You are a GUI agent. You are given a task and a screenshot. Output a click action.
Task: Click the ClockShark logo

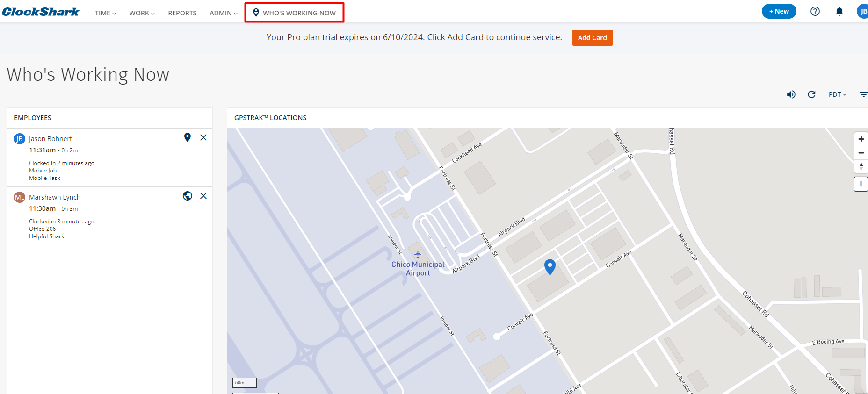[x=41, y=12]
